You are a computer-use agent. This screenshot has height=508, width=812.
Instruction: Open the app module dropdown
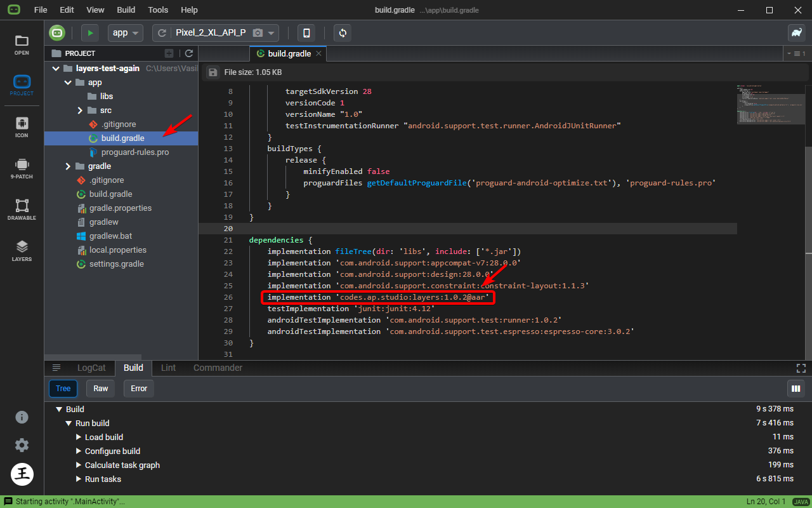[126, 33]
